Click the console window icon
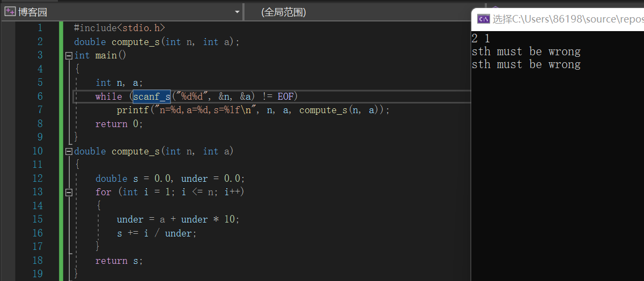The image size is (644, 281). pyautogui.click(x=483, y=19)
